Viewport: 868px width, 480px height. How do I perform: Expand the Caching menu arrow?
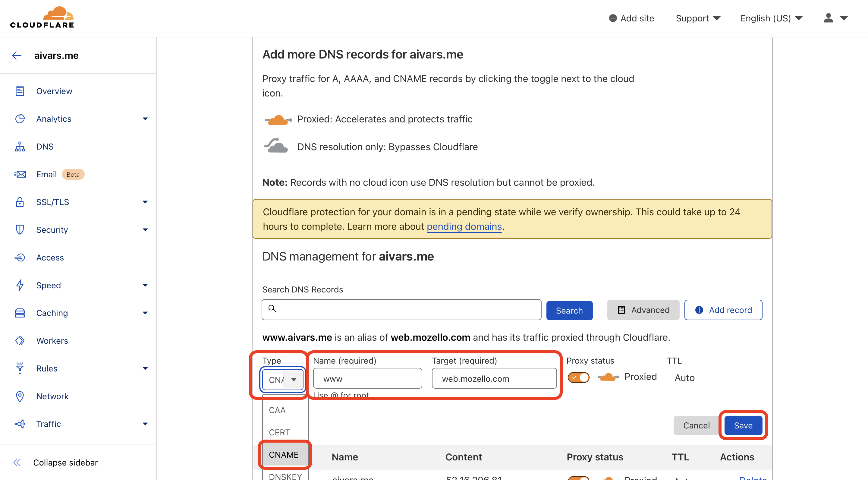point(145,313)
